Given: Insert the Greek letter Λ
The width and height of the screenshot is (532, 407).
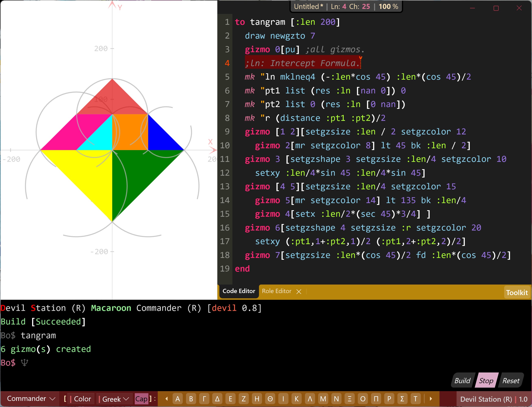Looking at the screenshot, I should 310,399.
